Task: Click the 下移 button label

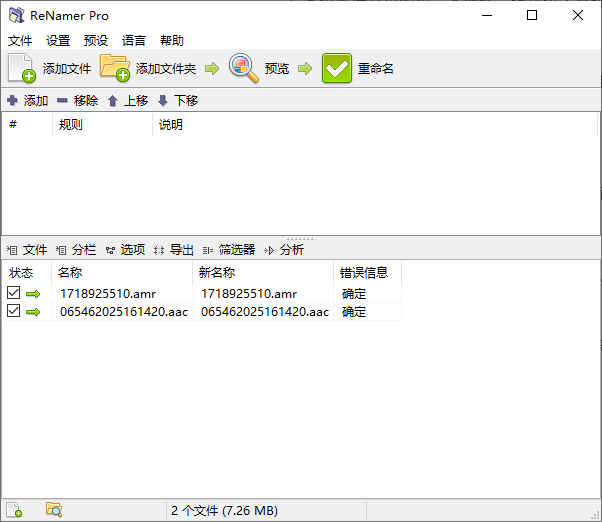Action: [x=186, y=101]
